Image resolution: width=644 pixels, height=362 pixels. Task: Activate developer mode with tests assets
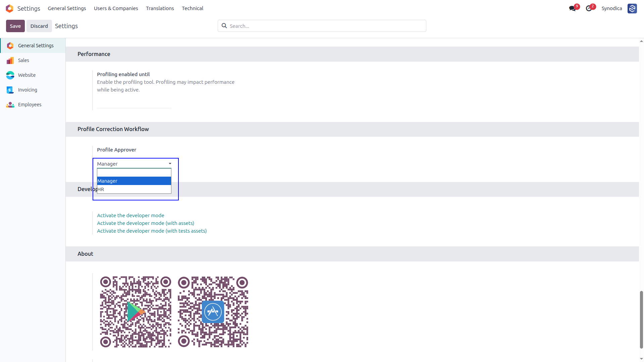(x=152, y=231)
